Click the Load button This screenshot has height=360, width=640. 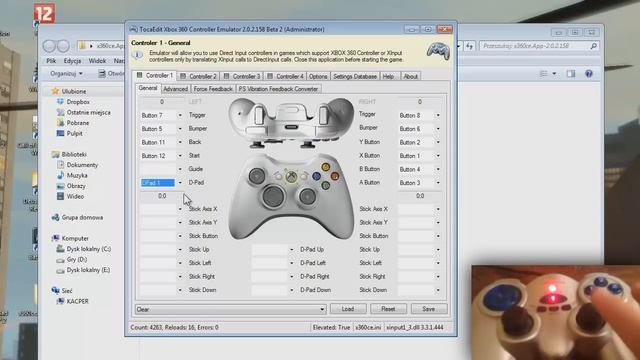tap(348, 309)
